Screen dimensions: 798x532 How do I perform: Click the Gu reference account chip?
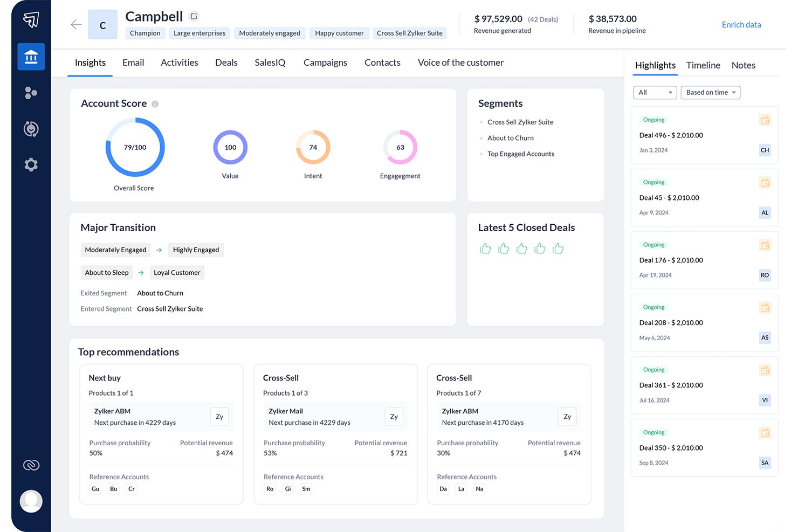coord(95,489)
